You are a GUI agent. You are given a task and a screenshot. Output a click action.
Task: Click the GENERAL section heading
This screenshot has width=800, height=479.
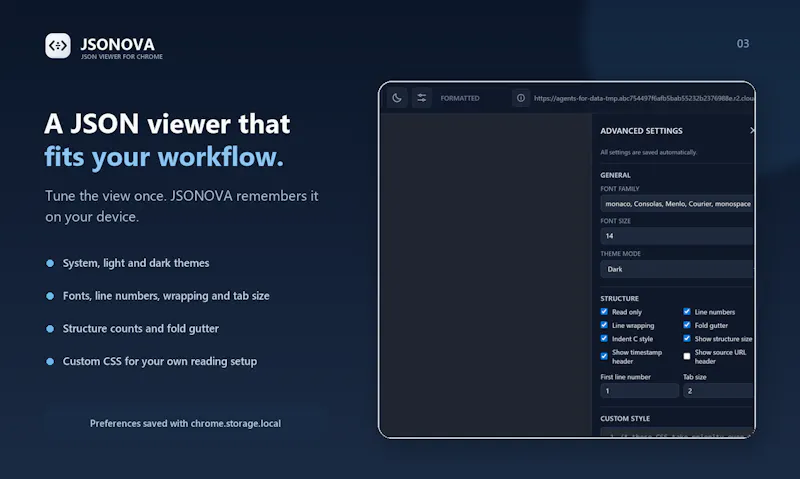point(615,175)
